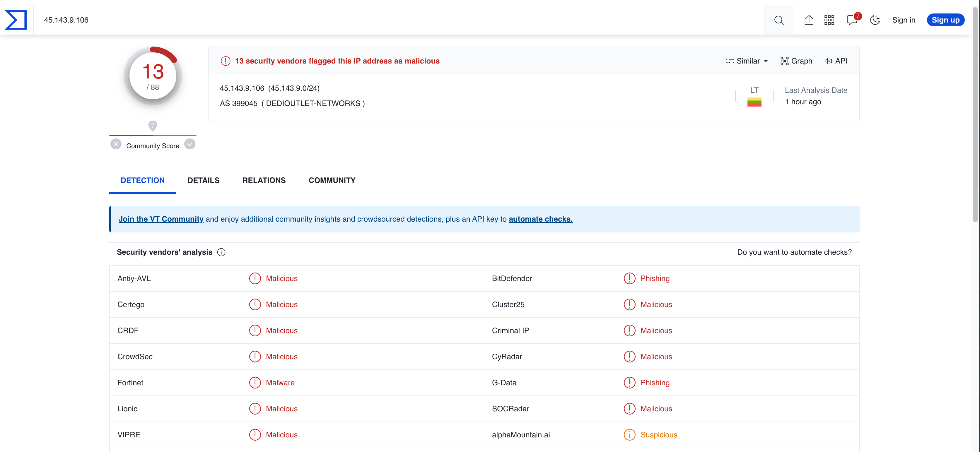Click Join the VT Community link
Viewport: 980px width, 452px height.
tap(161, 219)
